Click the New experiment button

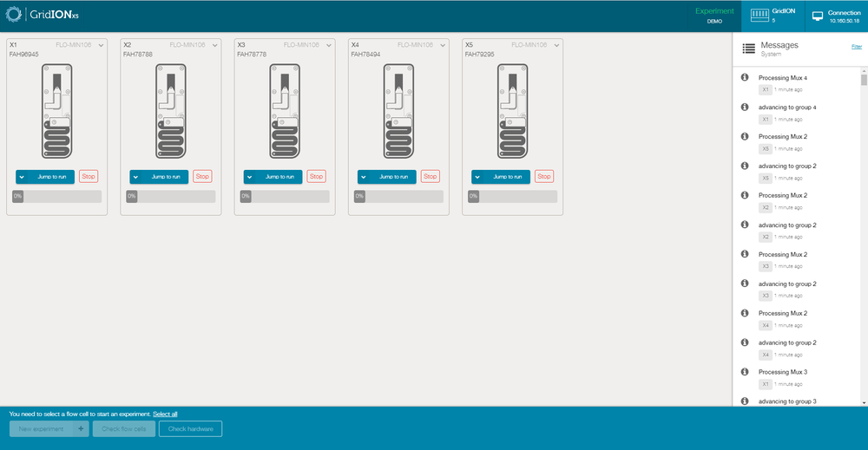pyautogui.click(x=41, y=429)
